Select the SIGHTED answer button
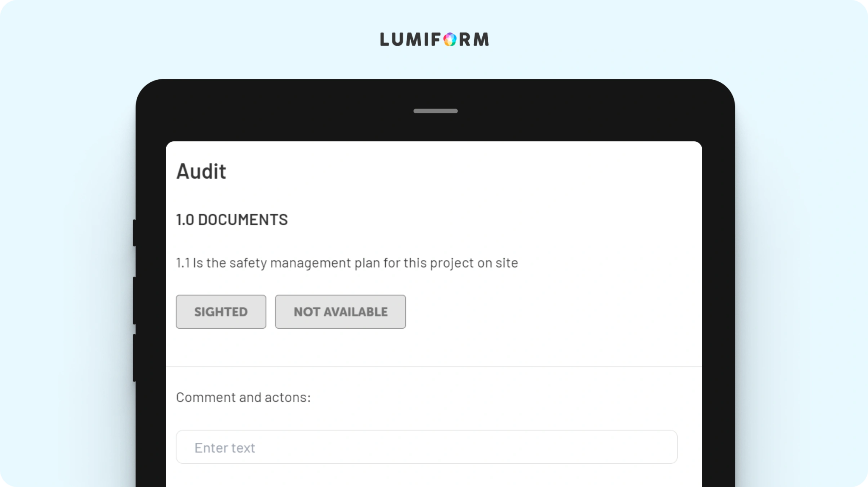 221,312
